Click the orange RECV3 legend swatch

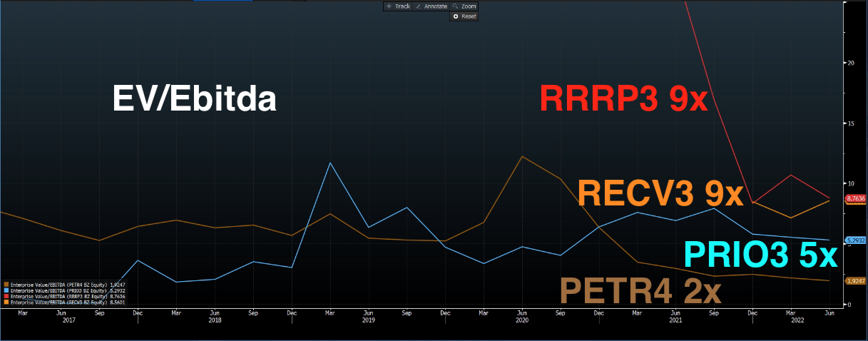click(x=6, y=302)
